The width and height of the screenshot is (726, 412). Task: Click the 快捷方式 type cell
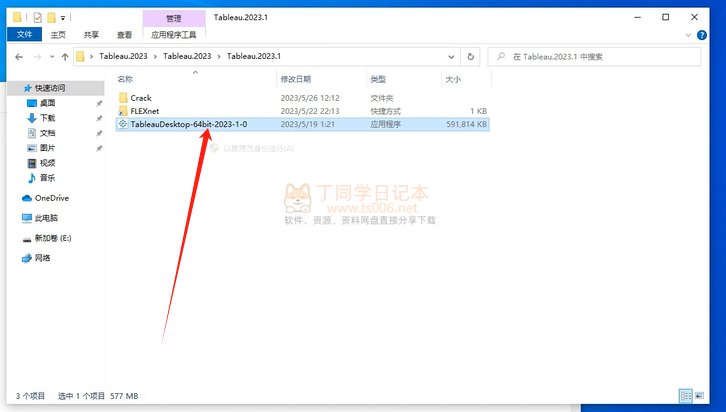385,111
